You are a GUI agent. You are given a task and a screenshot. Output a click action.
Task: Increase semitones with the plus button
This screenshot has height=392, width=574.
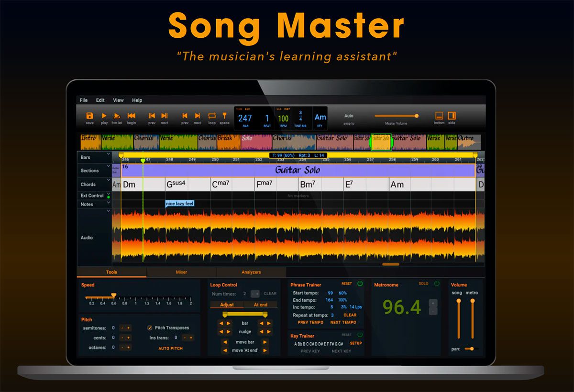click(128, 328)
